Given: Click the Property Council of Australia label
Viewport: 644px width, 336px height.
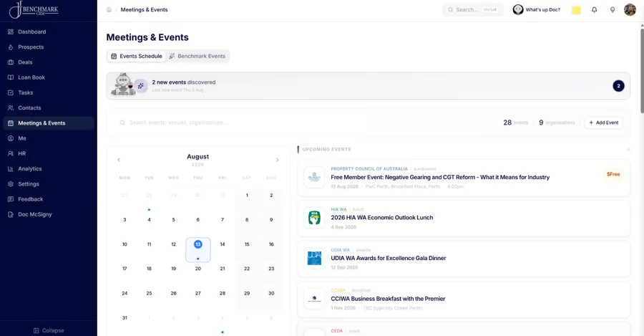Looking at the screenshot, I should tap(369, 168).
